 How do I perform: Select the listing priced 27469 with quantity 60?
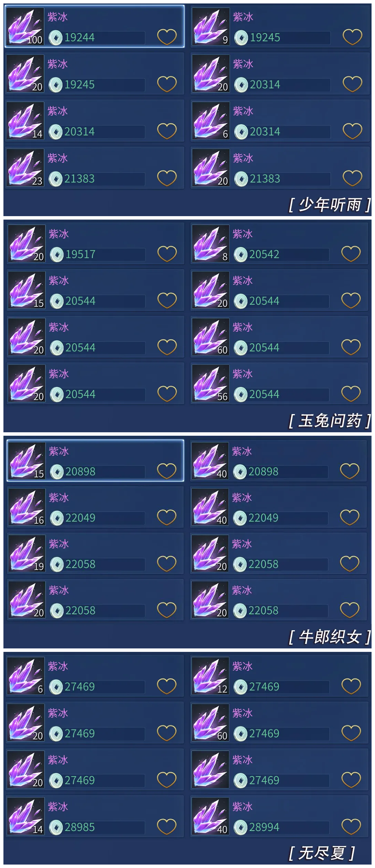(x=280, y=723)
